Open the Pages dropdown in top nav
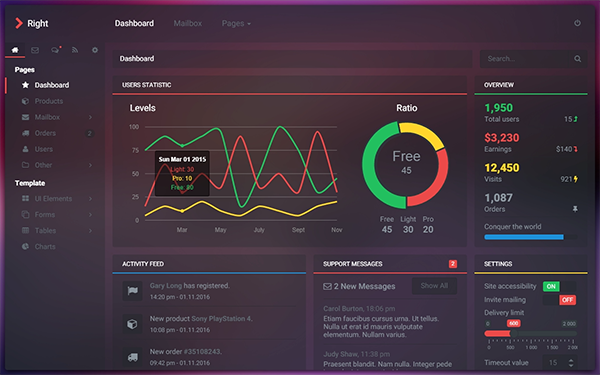This screenshot has width=600, height=375. pyautogui.click(x=236, y=23)
